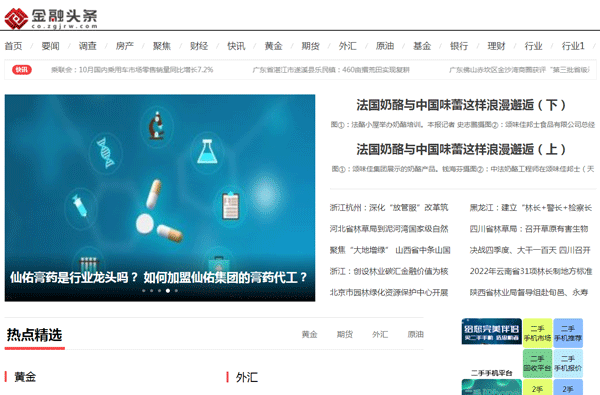Click the 邂逅完美伴侣 ad banner
Image resolution: width=600 pixels, height=395 pixels.
[491, 331]
